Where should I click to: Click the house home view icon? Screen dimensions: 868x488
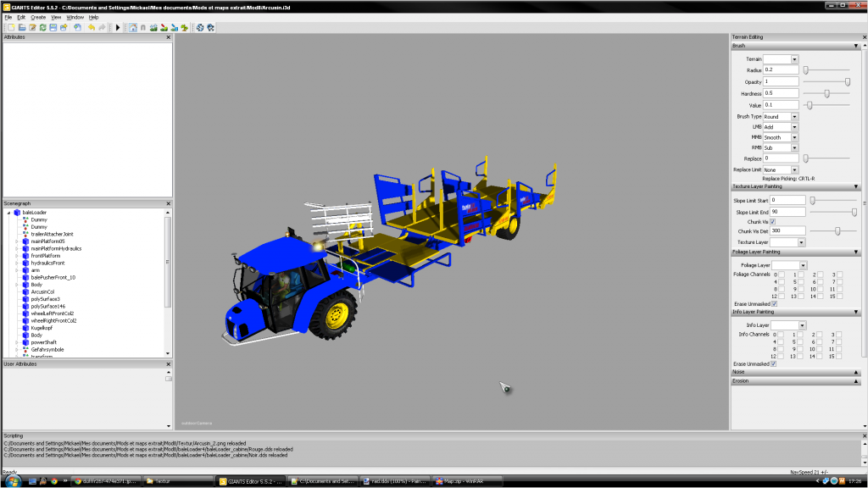(x=133, y=27)
